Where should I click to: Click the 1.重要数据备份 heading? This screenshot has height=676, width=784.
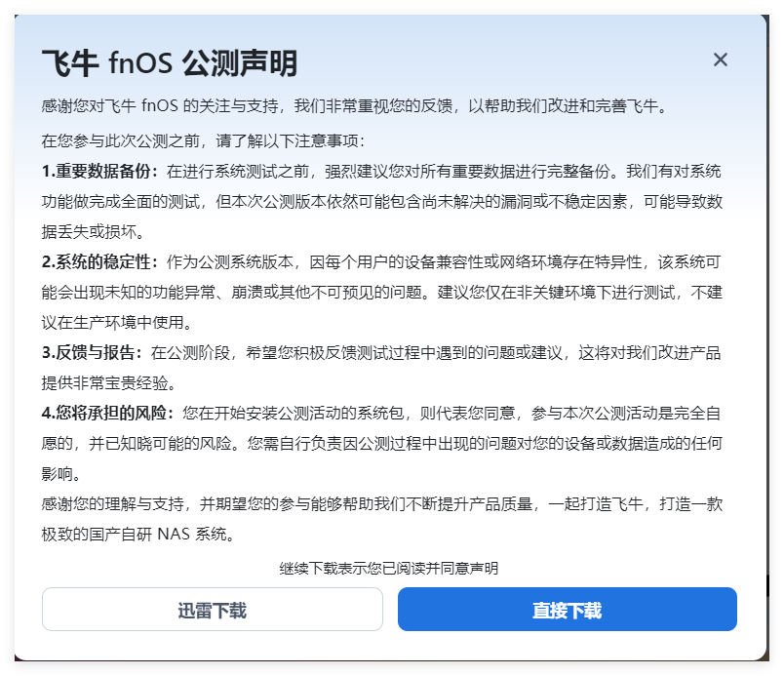coord(99,171)
